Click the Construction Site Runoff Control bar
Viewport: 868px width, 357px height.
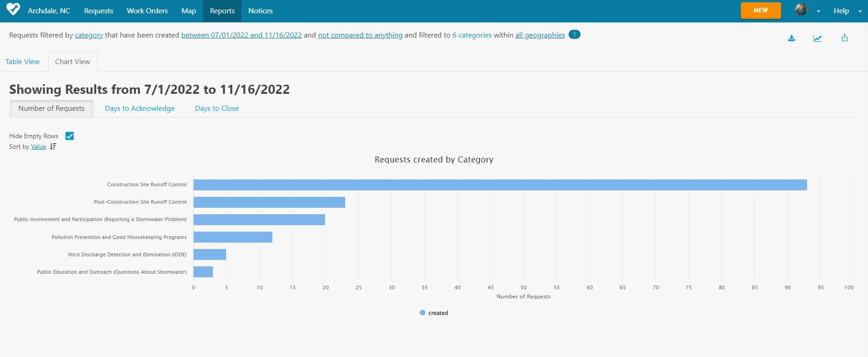coord(500,185)
